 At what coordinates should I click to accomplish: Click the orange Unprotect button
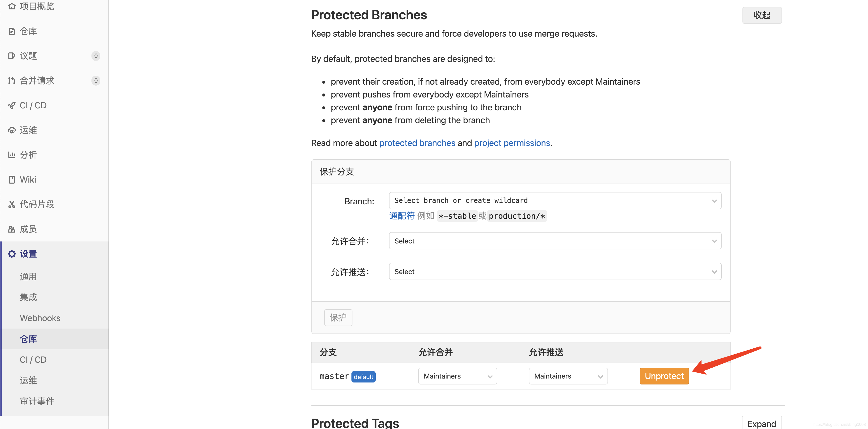tap(664, 376)
